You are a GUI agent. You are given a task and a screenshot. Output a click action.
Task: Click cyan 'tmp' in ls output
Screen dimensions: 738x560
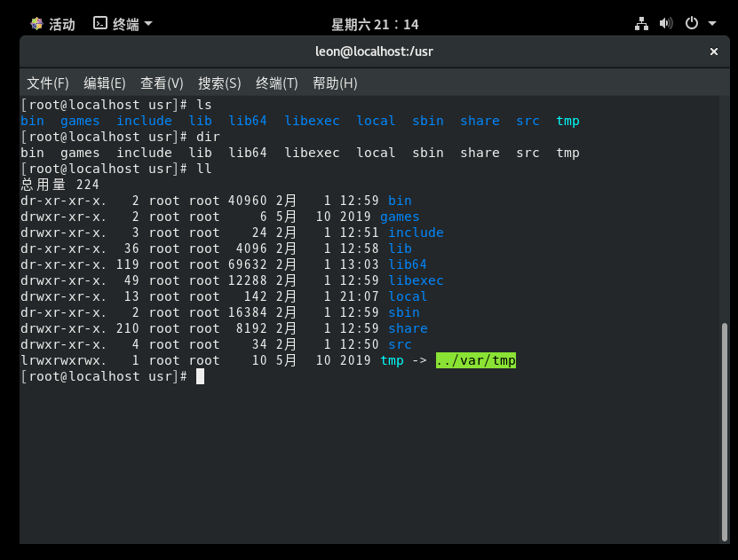click(567, 122)
